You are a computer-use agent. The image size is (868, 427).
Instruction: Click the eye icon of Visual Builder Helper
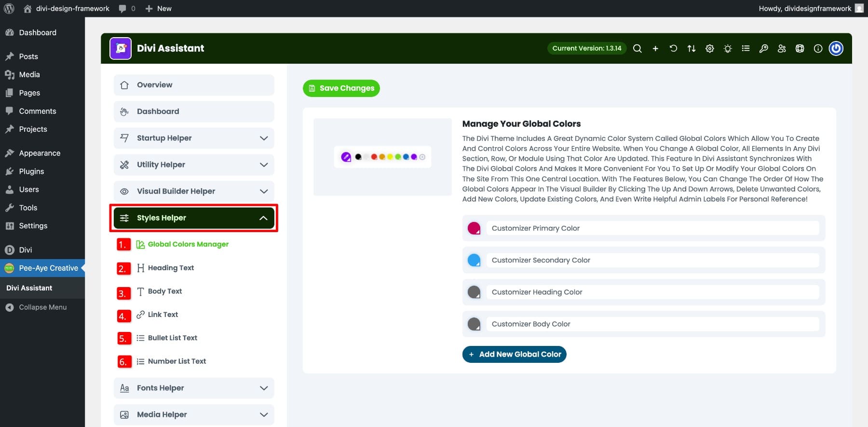[124, 192]
